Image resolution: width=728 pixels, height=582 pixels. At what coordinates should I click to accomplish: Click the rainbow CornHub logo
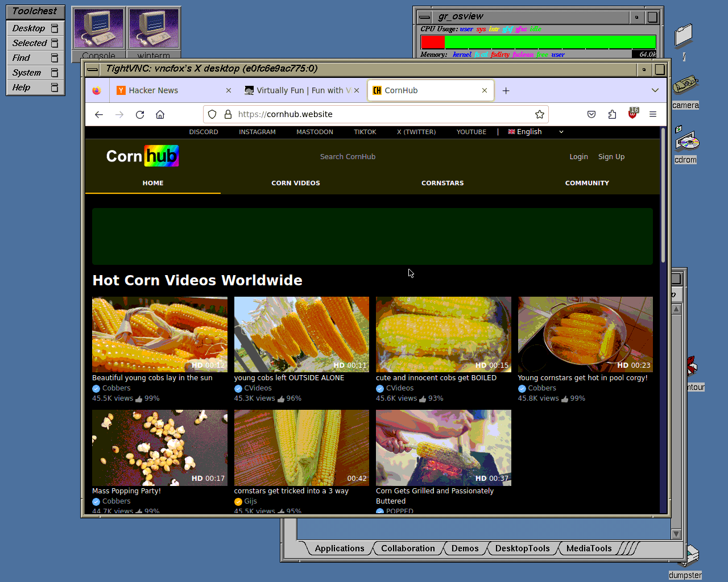tap(142, 156)
